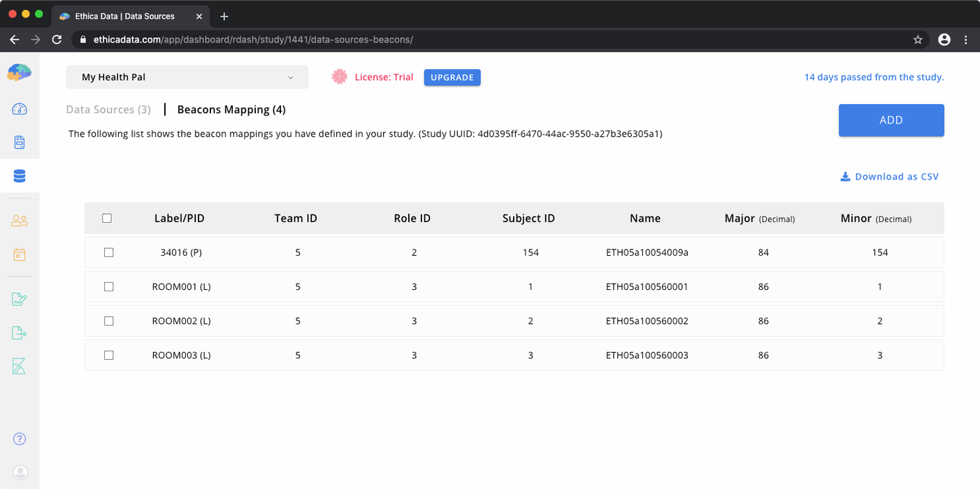Open the participants people icon in sidebar

[x=20, y=221]
